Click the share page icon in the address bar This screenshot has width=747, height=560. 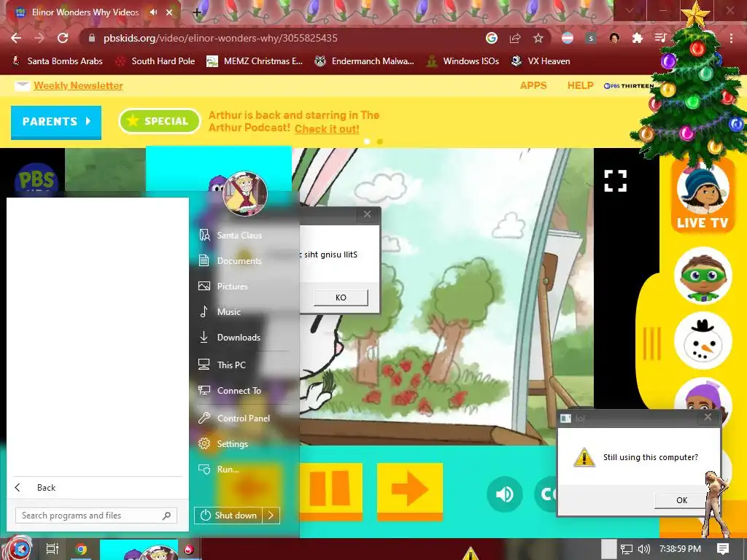tap(514, 38)
